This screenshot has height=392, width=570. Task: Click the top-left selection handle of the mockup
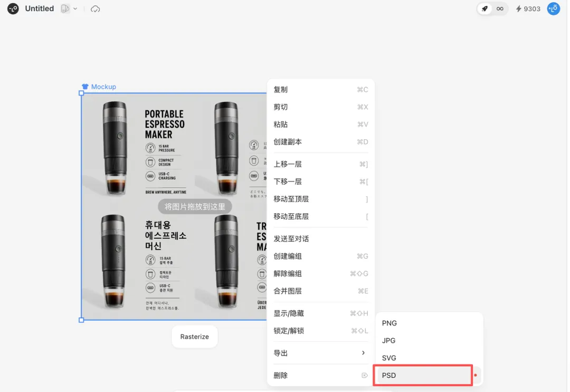point(81,93)
